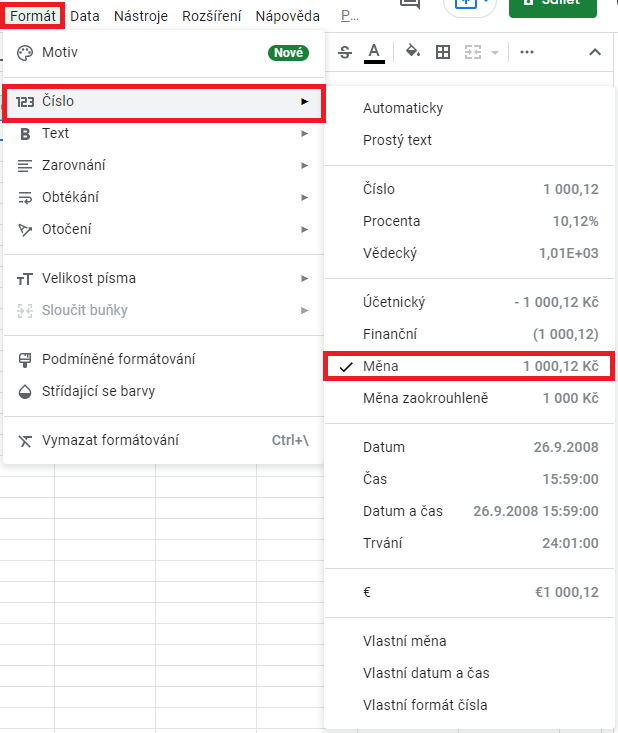Click the Motiv palette icon
This screenshot has width=618, height=733.
click(26, 52)
